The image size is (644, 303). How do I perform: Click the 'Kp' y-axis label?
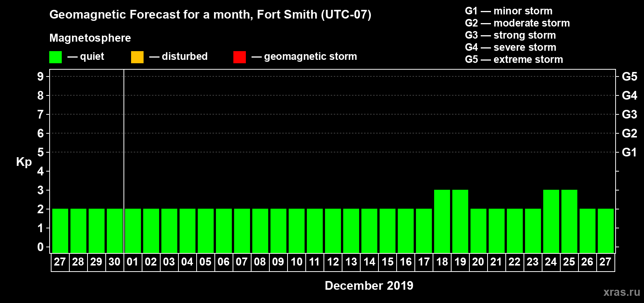coord(24,162)
